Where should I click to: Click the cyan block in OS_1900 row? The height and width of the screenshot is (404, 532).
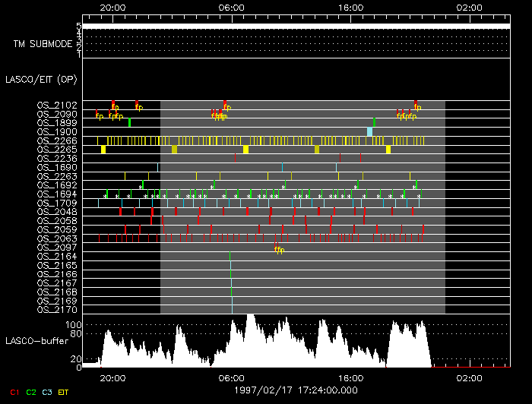370,131
